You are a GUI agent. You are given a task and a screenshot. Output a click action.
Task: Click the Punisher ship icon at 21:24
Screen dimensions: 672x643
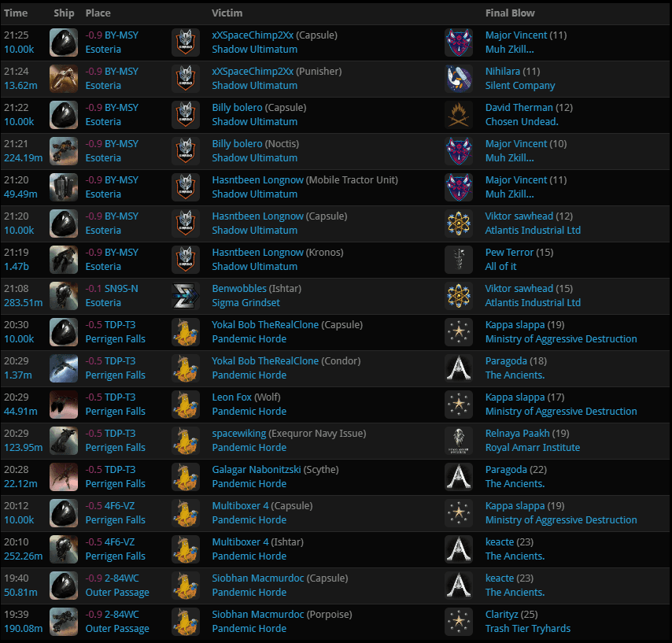[x=64, y=79]
